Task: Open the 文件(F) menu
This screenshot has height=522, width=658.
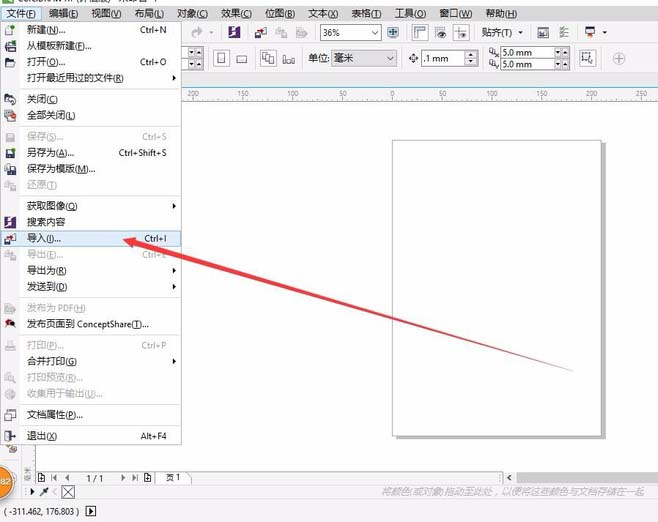Action: 21,14
